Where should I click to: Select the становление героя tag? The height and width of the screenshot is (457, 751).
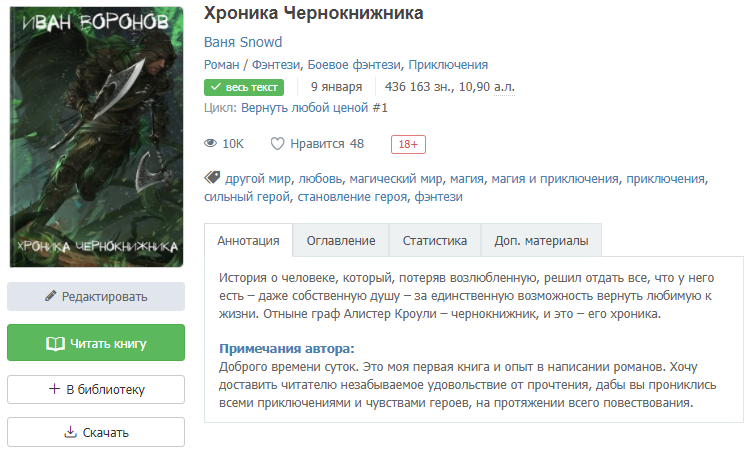point(353,198)
